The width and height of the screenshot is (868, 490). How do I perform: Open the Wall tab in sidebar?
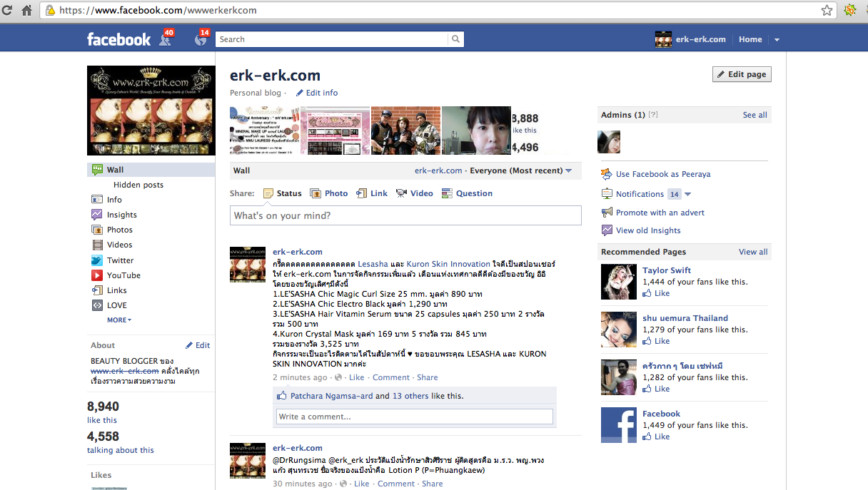[151, 170]
